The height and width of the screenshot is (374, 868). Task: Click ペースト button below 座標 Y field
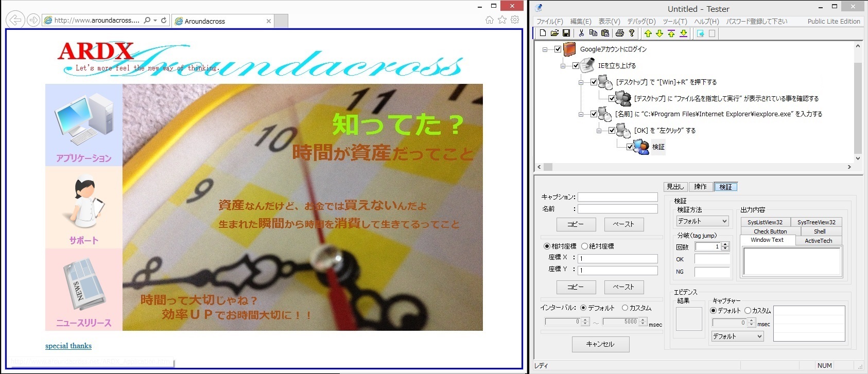coord(623,287)
